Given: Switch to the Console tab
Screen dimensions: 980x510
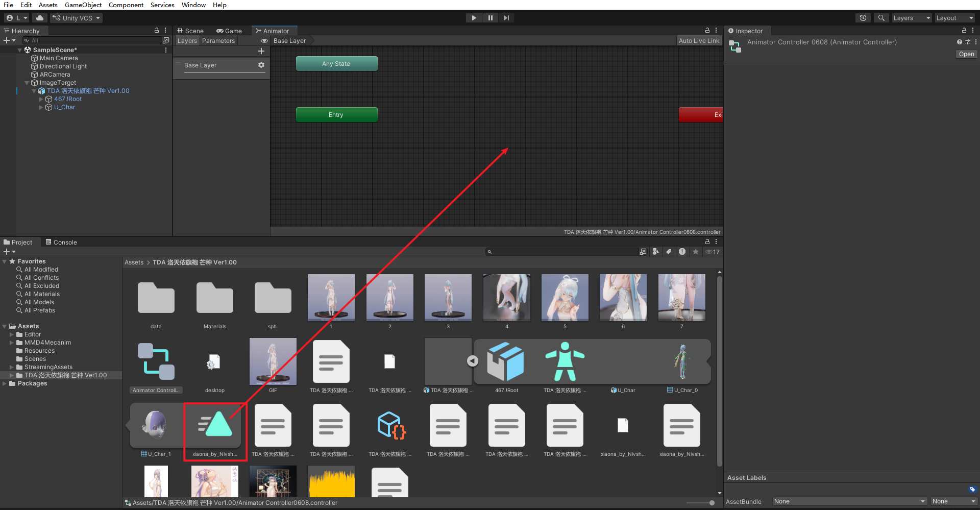Looking at the screenshot, I should [61, 242].
